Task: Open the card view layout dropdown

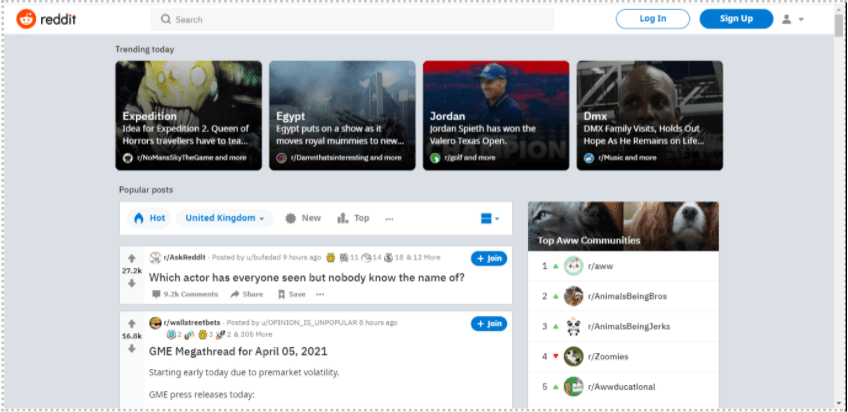Action: pos(489,218)
